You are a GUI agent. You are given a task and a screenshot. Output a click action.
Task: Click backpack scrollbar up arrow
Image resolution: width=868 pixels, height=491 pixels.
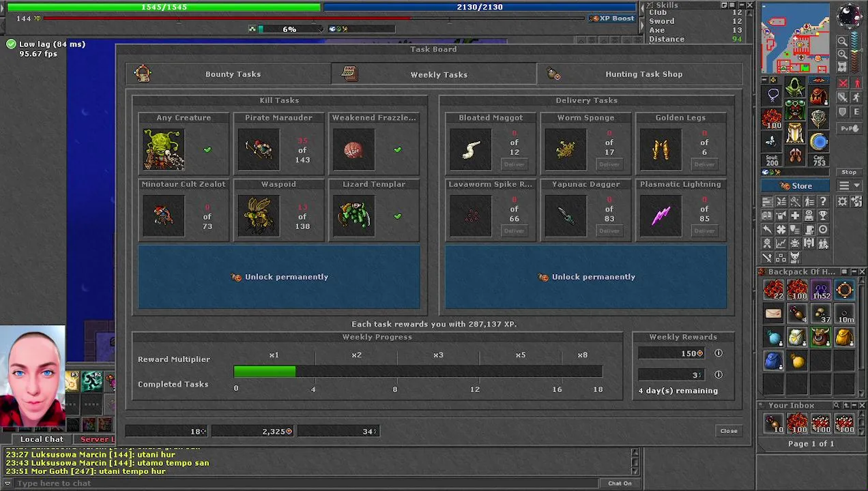tap(862, 280)
